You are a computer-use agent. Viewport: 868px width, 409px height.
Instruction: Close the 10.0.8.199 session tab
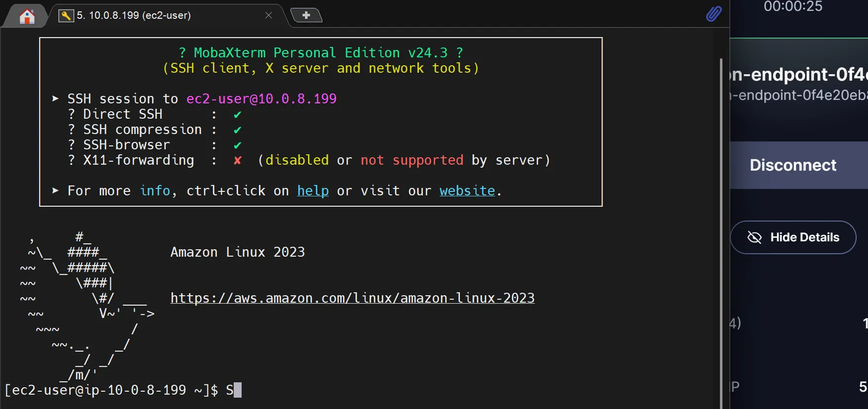click(x=268, y=15)
